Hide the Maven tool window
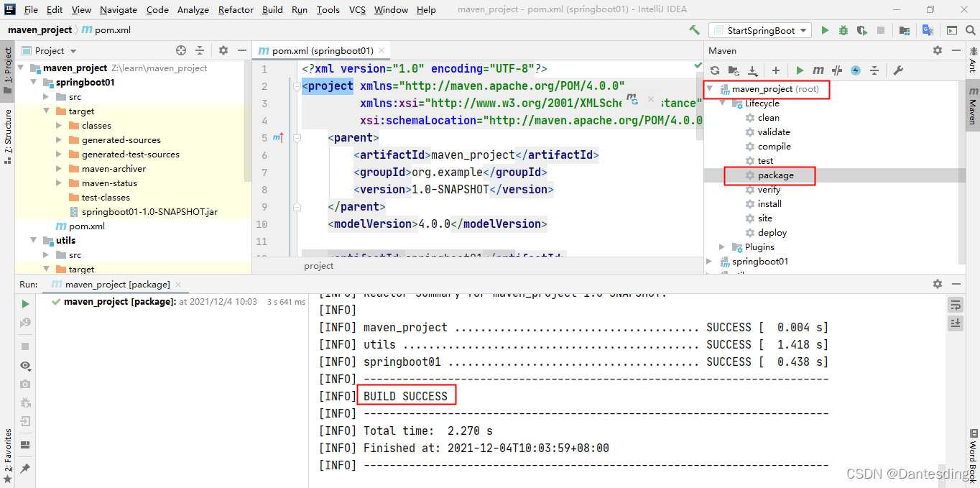Viewport: 980px width, 488px height. [x=956, y=50]
